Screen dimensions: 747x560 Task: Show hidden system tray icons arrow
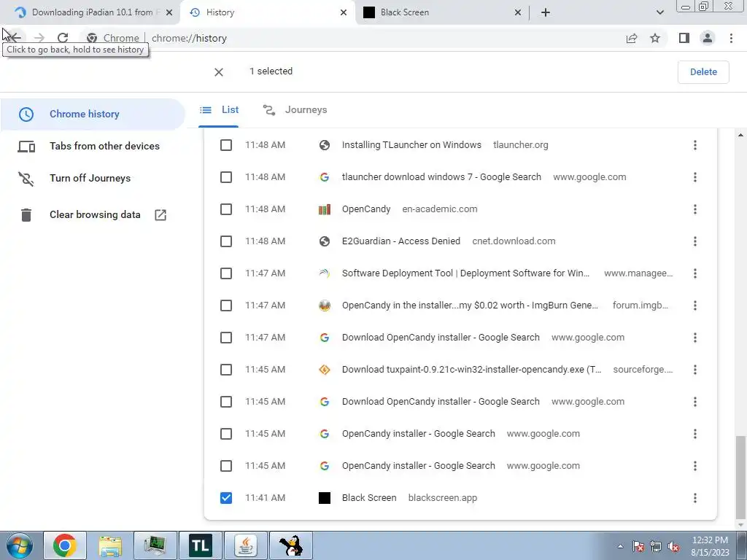620,546
